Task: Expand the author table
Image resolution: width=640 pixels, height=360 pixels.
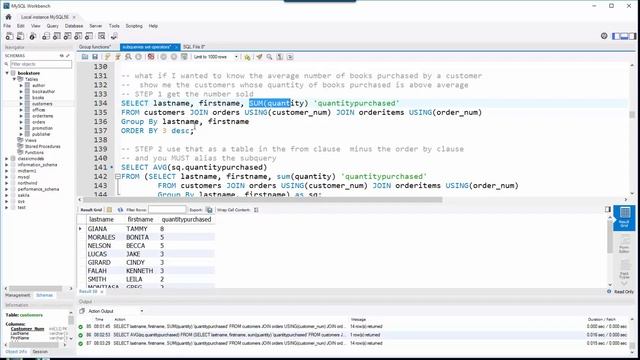Action: 21,85
